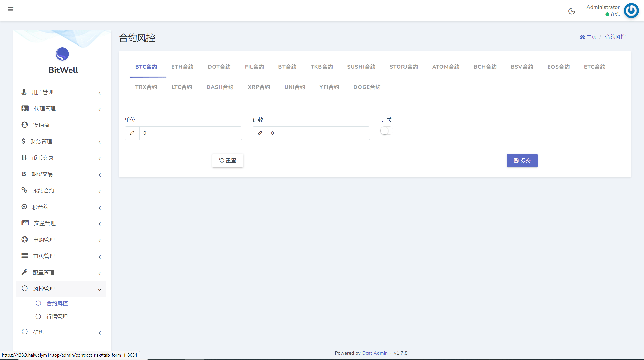
Task: Switch to the ETH合约 tab
Action: (x=182, y=67)
